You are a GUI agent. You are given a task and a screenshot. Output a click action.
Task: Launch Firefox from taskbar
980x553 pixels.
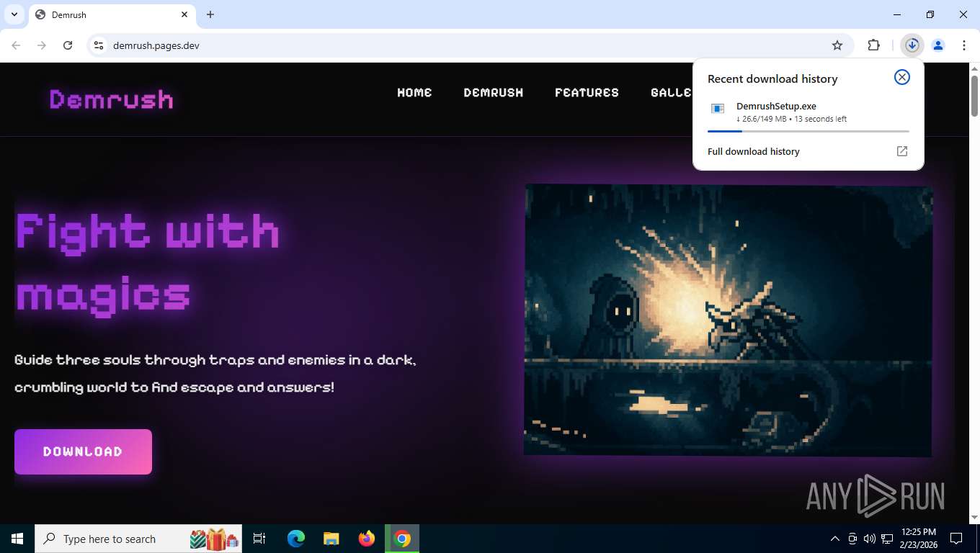(x=367, y=539)
